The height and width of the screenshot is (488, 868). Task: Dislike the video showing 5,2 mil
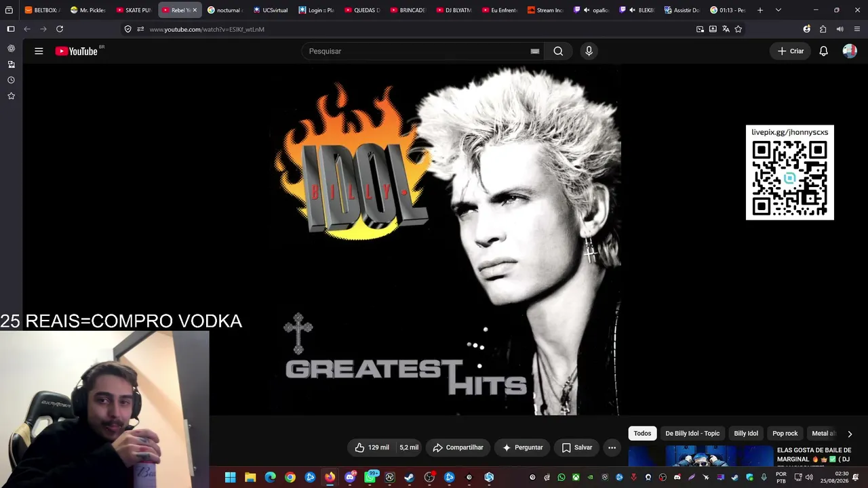pos(408,447)
